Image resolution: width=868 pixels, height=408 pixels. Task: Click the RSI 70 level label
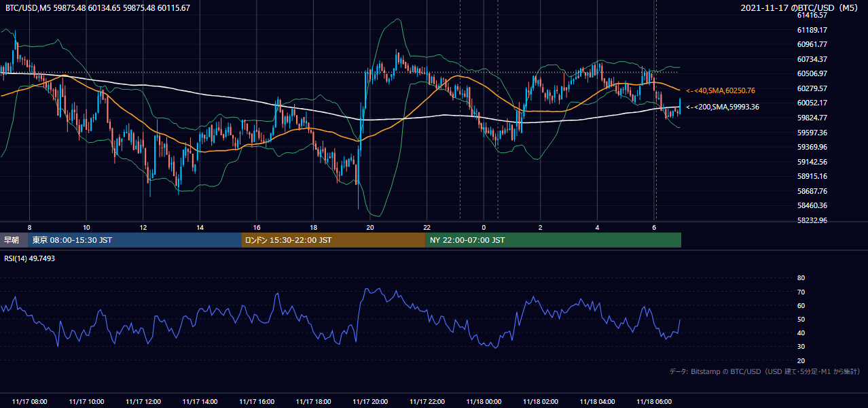pyautogui.click(x=801, y=292)
